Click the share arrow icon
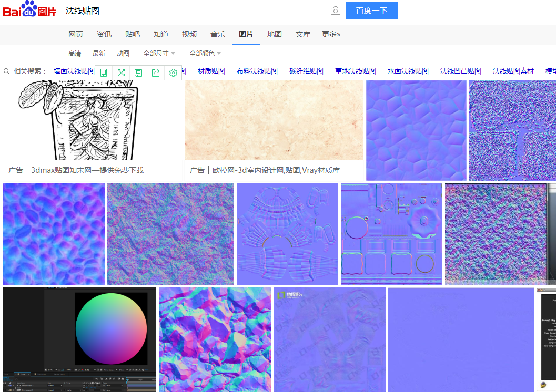 click(156, 73)
